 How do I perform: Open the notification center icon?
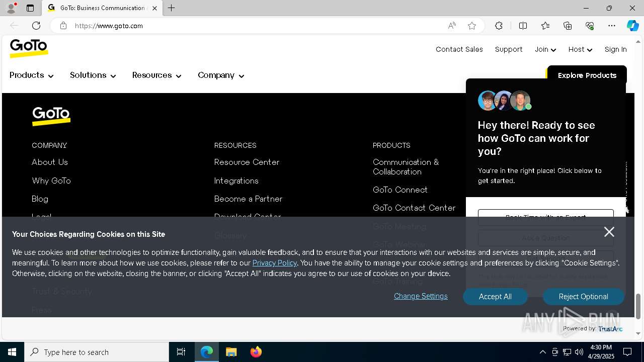click(x=627, y=352)
